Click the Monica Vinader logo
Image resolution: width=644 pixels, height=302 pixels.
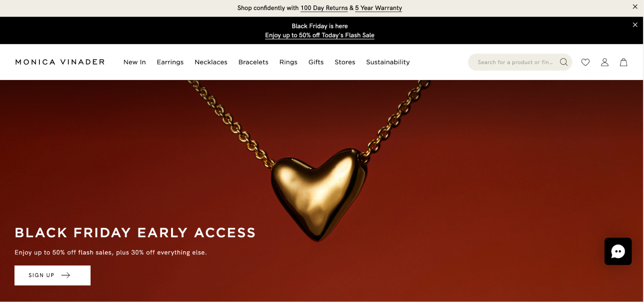[x=60, y=62]
